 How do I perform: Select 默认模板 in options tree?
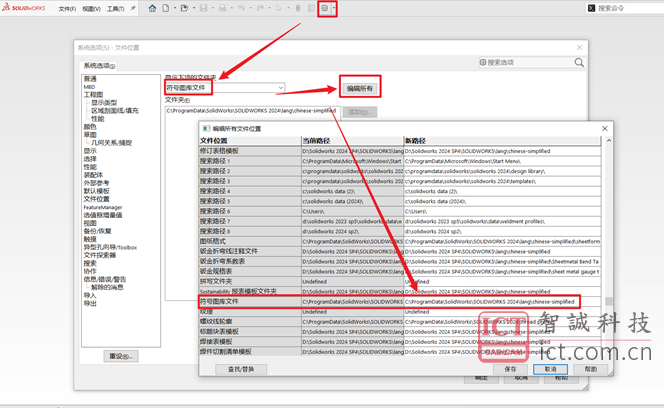tap(96, 191)
